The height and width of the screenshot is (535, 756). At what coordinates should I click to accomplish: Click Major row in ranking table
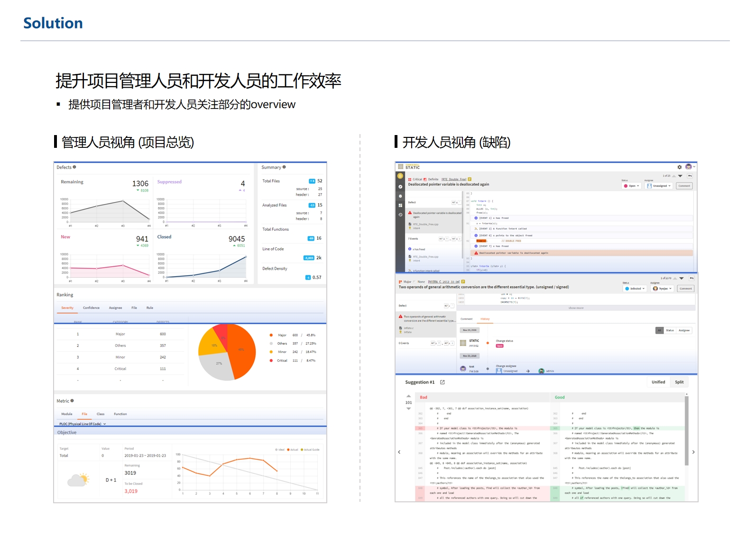(x=120, y=334)
